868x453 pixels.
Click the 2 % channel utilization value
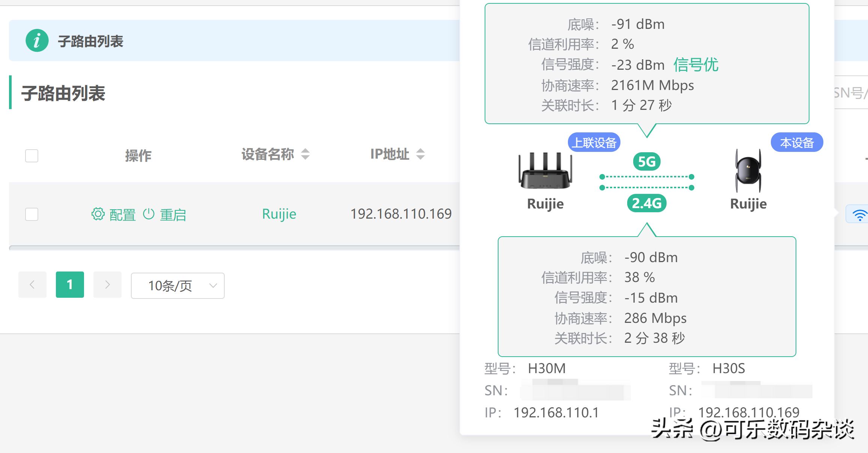[622, 44]
